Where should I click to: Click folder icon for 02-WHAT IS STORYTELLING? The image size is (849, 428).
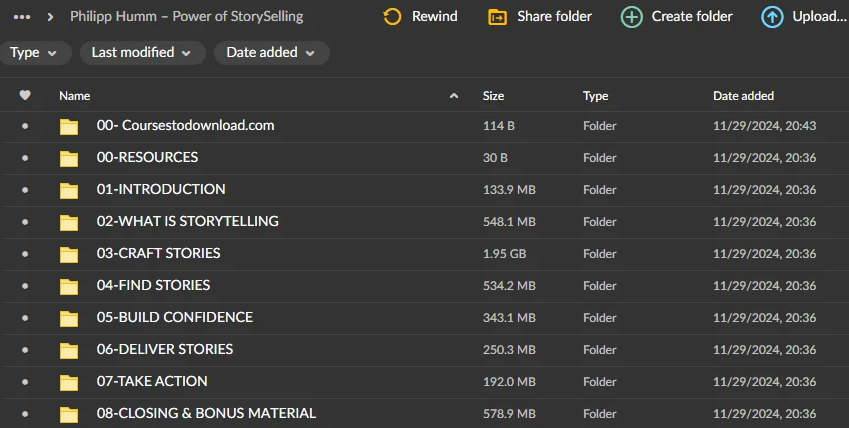point(69,222)
